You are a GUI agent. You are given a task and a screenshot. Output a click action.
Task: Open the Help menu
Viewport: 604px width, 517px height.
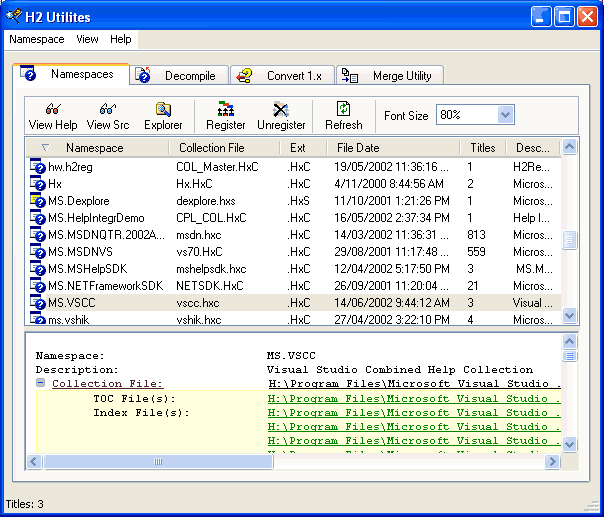coord(121,39)
